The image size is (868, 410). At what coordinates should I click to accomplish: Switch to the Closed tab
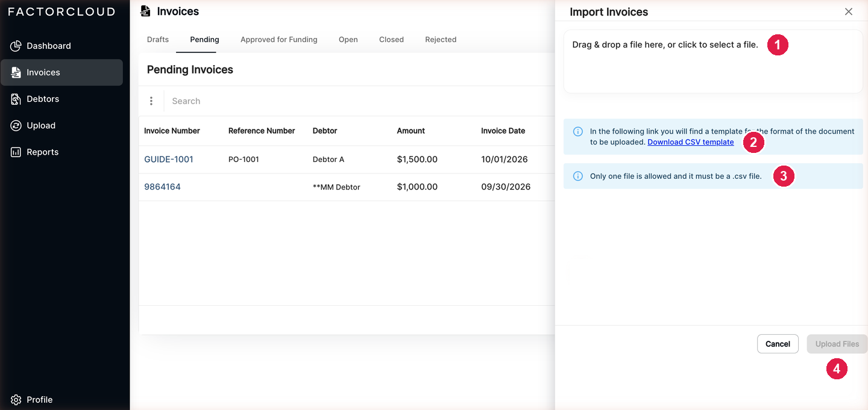[391, 40]
